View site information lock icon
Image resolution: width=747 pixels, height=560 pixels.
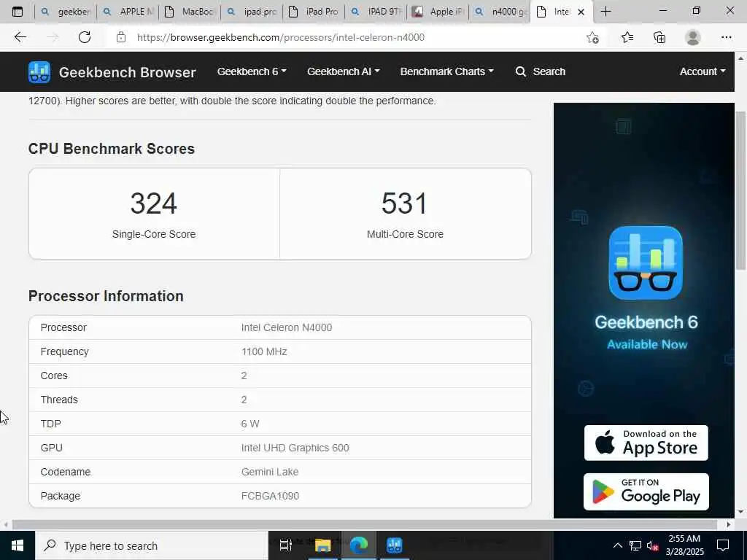tap(121, 37)
